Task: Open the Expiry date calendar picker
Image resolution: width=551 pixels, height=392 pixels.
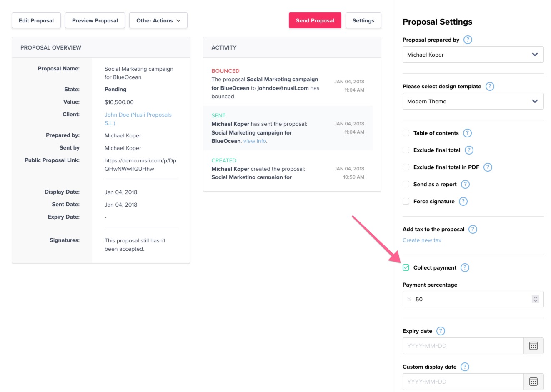Action: tap(533, 346)
